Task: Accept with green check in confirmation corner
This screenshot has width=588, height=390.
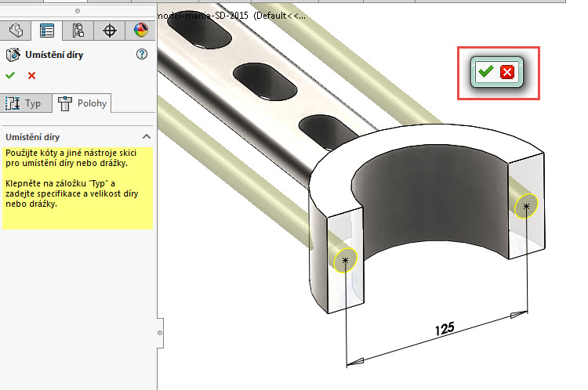Action: pyautogui.click(x=486, y=72)
